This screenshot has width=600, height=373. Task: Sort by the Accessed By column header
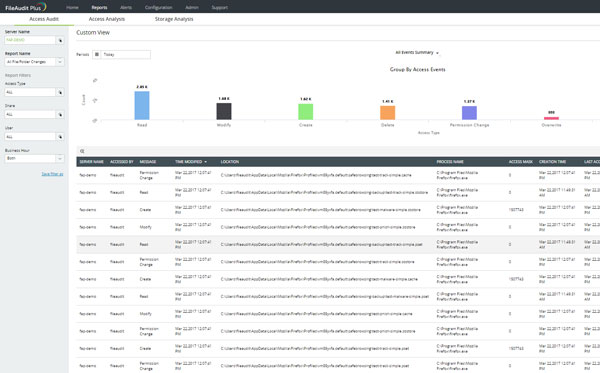pyautogui.click(x=122, y=162)
